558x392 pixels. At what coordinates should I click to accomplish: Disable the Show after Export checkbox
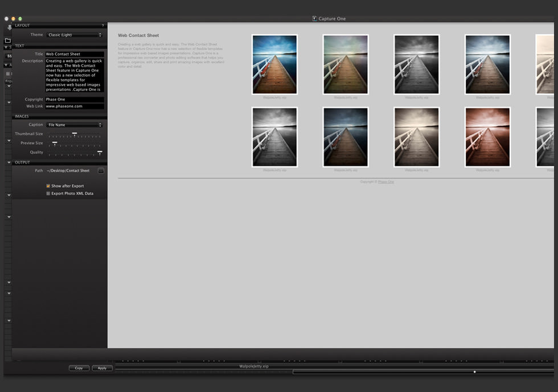point(48,186)
